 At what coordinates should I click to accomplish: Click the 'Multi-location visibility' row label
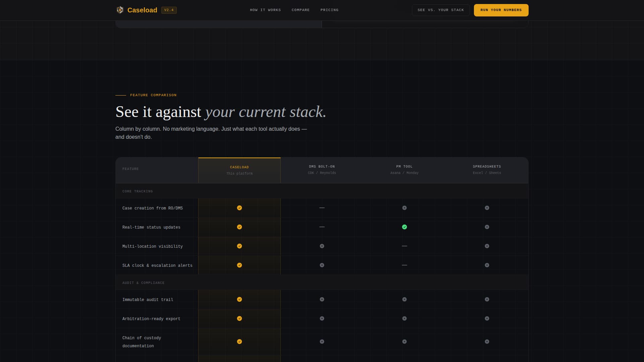coord(153,246)
